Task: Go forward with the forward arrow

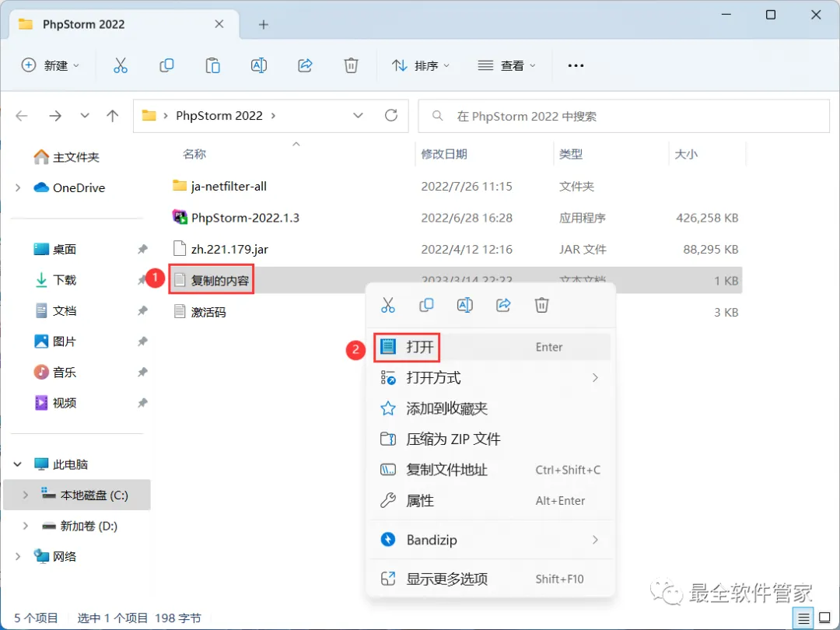Action: tap(55, 116)
